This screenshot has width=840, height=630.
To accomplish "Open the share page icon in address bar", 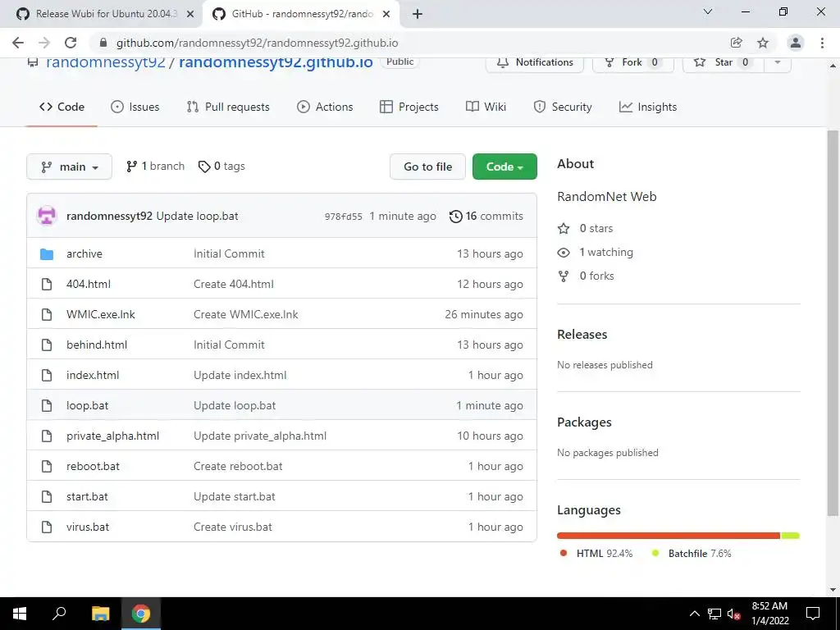I will coord(737,43).
